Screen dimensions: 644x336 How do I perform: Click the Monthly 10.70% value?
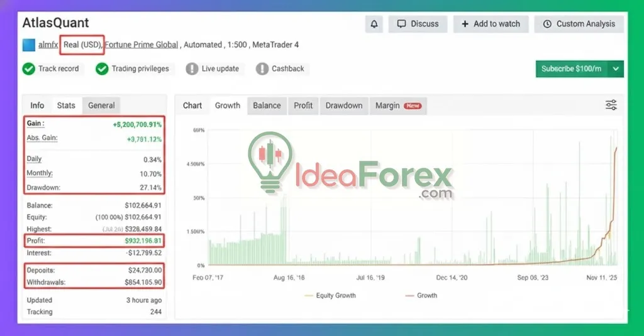[x=150, y=174]
